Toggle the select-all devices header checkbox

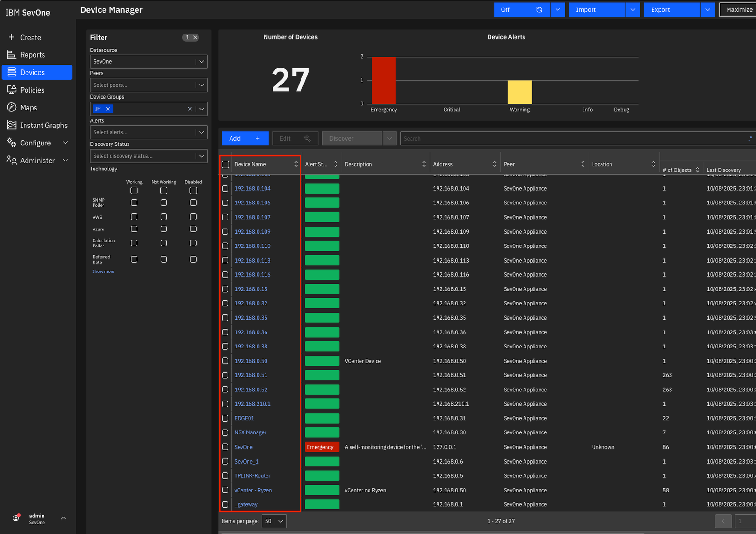point(225,164)
